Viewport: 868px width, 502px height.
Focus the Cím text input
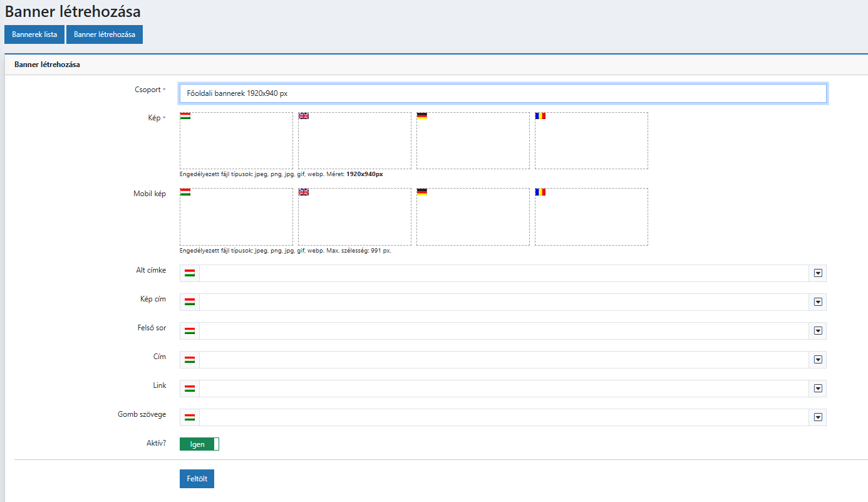tap(504, 360)
